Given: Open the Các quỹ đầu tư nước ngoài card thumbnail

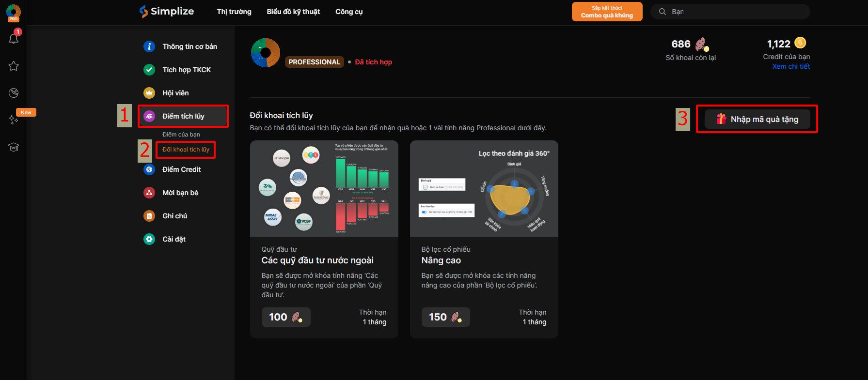Looking at the screenshot, I should (324, 189).
